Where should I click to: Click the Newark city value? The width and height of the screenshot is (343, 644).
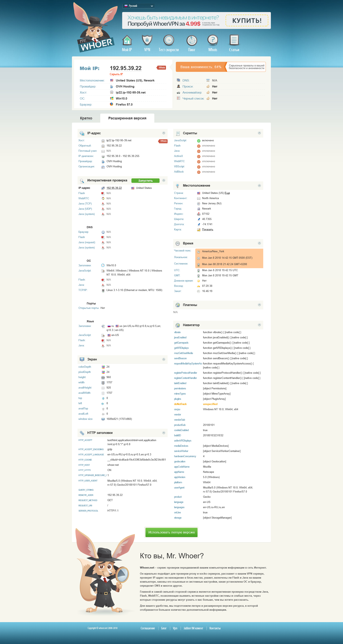click(x=207, y=209)
